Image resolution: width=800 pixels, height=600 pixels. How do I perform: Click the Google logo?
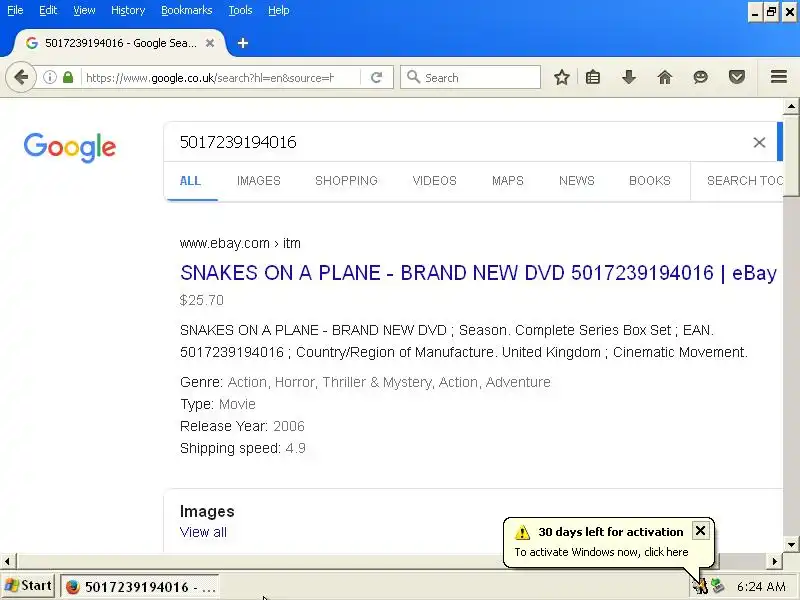(70, 147)
